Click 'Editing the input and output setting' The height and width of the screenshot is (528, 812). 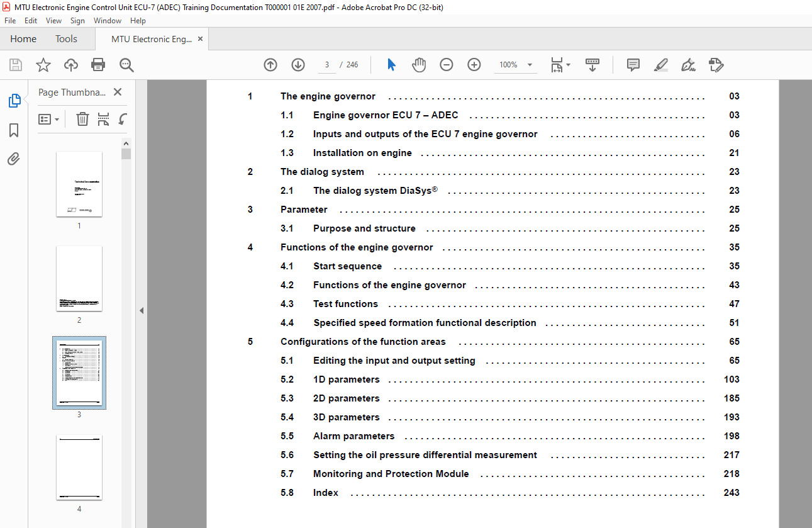[394, 361]
